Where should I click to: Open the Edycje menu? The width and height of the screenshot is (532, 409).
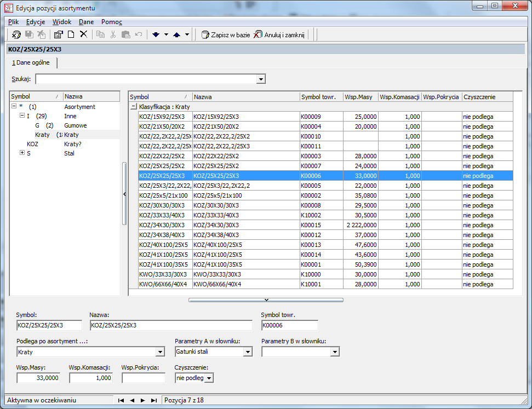(36, 22)
